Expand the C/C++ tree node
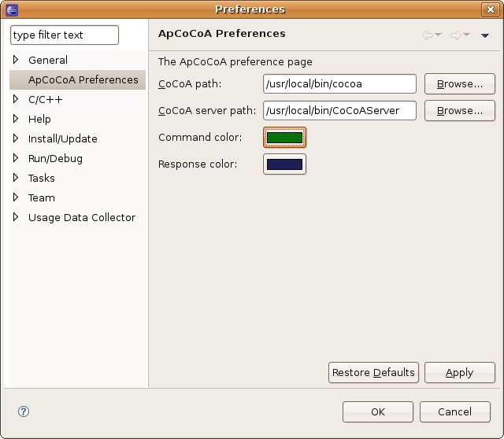This screenshot has height=439, width=504. point(16,99)
